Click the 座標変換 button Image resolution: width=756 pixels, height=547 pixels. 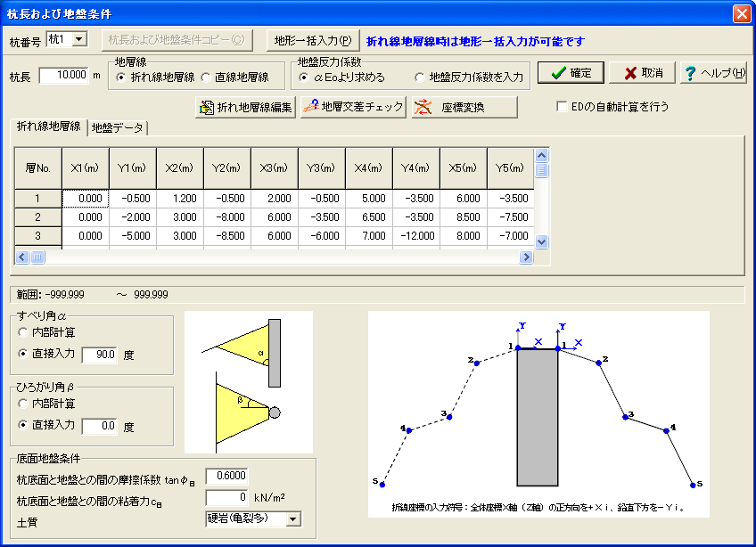pos(464,107)
